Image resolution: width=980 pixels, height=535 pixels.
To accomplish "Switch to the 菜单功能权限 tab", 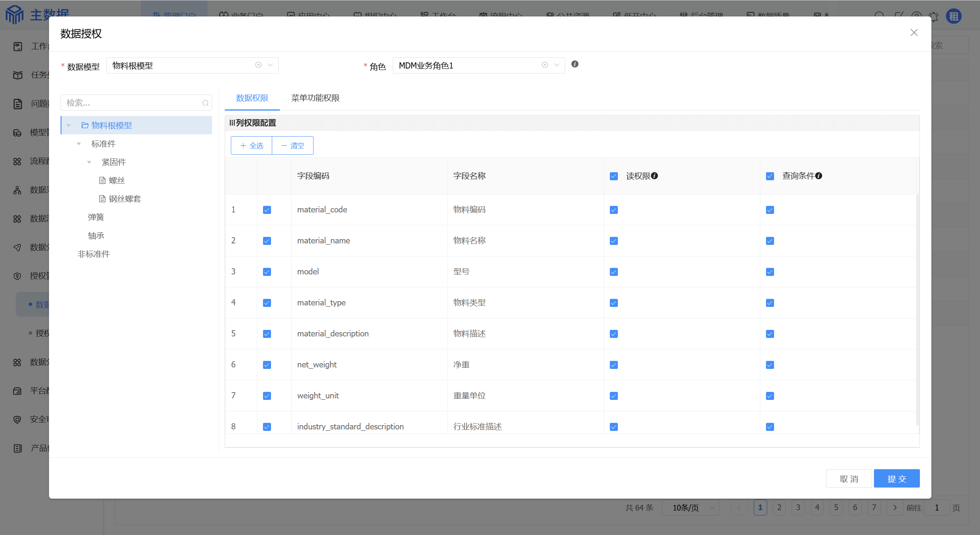I will coord(315,98).
